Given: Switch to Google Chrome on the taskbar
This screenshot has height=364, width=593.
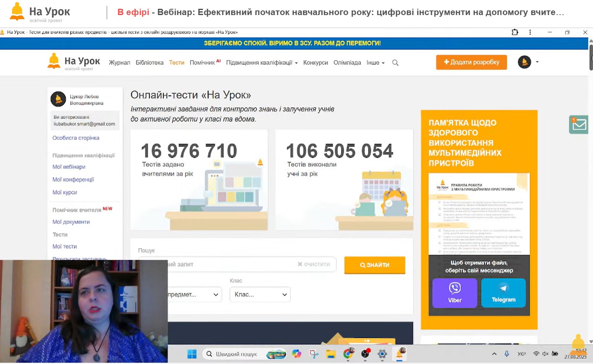Looking at the screenshot, I should [x=348, y=354].
